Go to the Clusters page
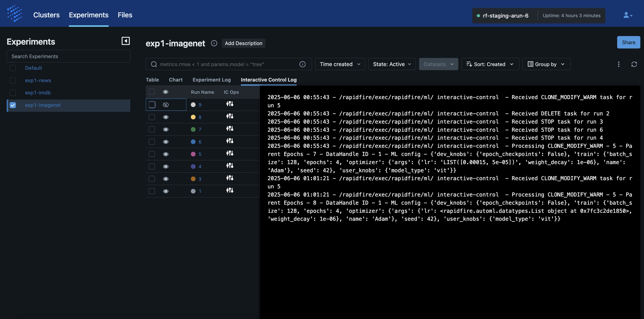This screenshot has width=644, height=319. coord(47,15)
